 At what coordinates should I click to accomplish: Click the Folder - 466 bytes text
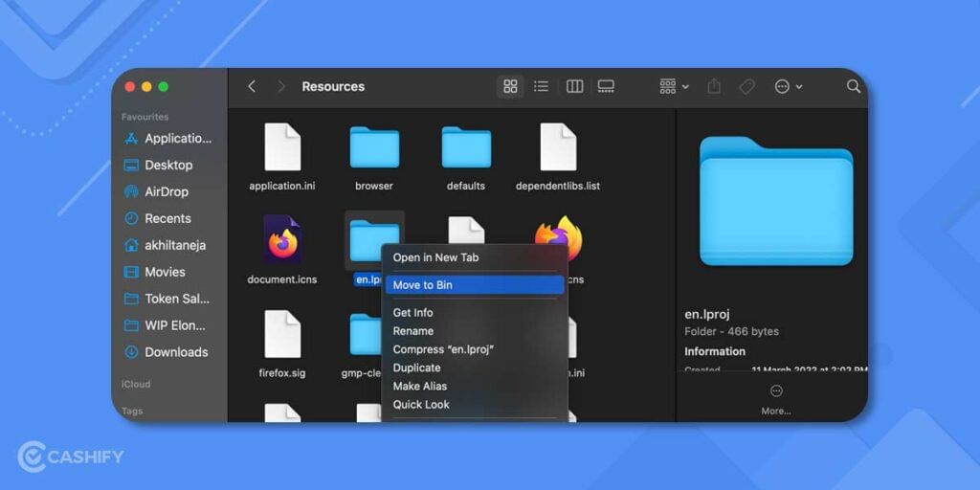click(732, 332)
